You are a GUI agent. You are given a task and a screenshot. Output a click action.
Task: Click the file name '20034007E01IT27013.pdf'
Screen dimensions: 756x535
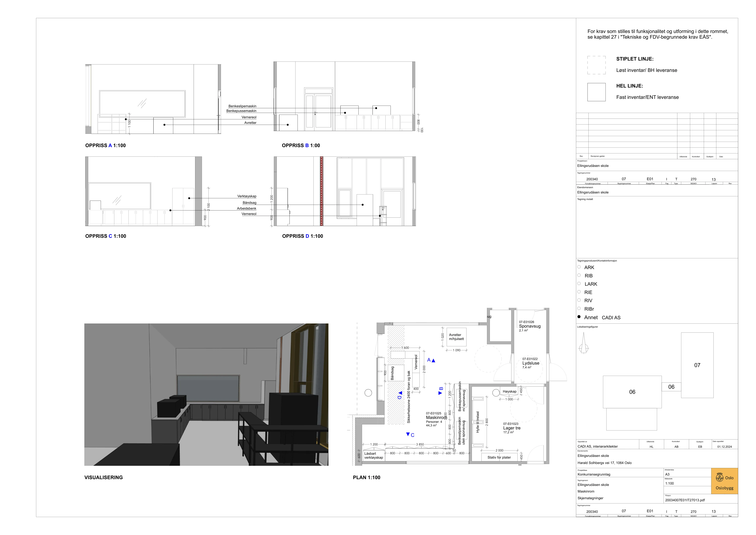pyautogui.click(x=685, y=500)
